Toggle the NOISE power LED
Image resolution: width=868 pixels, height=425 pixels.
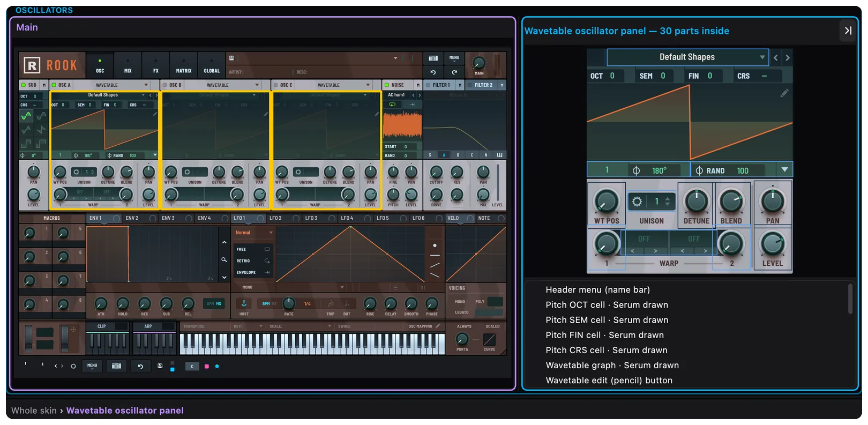click(x=387, y=85)
